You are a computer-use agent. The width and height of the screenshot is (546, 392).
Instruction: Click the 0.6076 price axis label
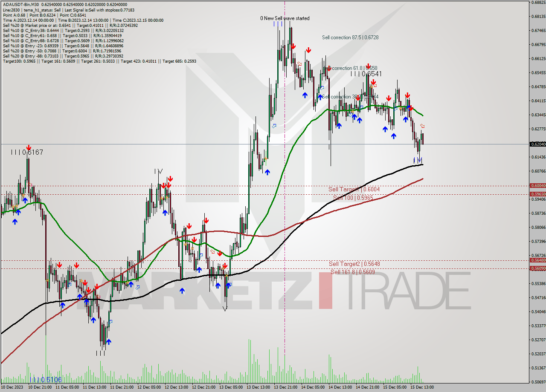tap(538, 171)
